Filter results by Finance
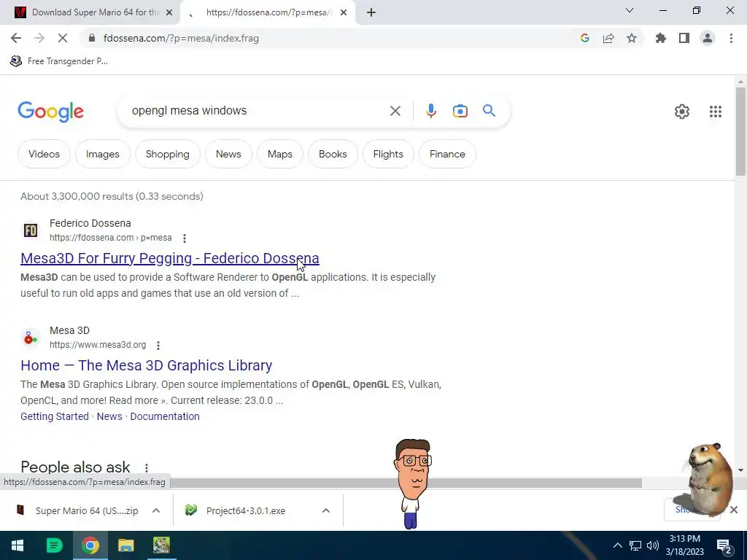 tap(447, 154)
